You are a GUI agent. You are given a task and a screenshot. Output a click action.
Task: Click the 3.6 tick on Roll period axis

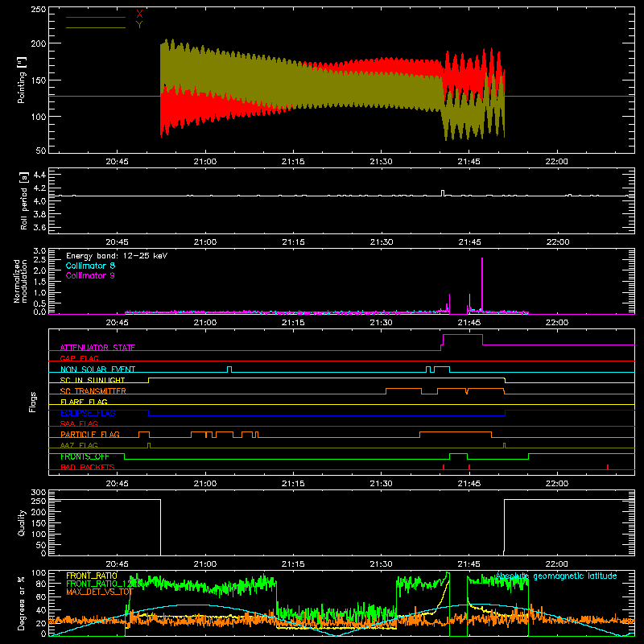tap(39, 227)
